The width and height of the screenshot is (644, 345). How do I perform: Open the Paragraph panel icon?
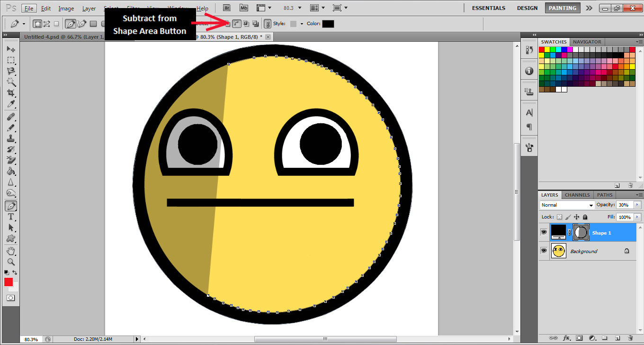point(529,127)
